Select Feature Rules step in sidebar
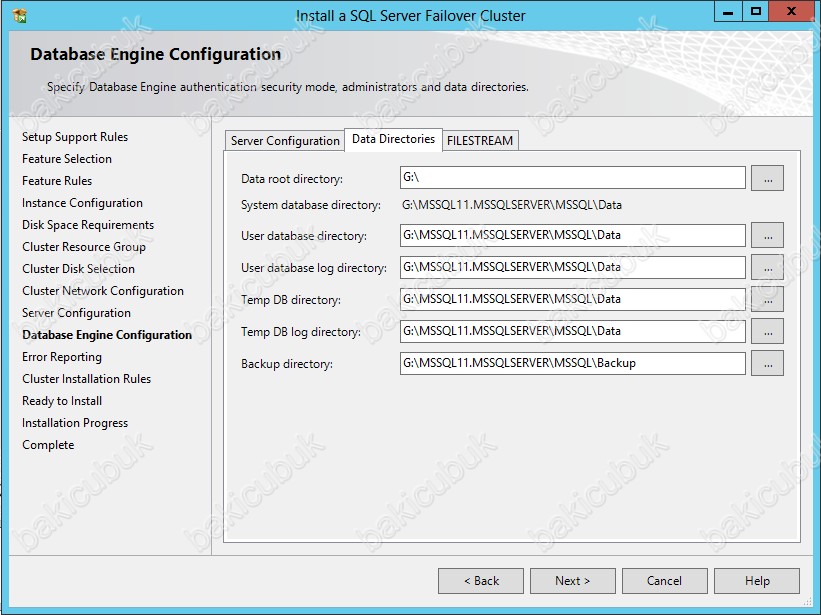 click(x=57, y=181)
